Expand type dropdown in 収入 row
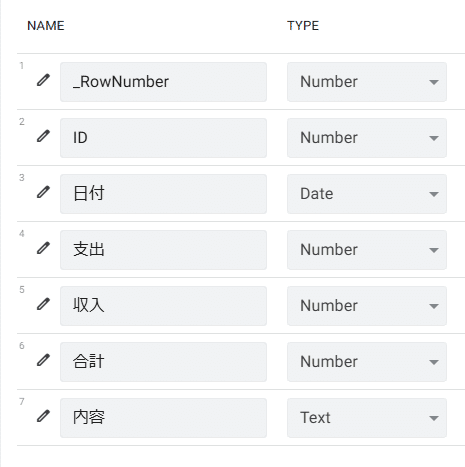 click(367, 306)
